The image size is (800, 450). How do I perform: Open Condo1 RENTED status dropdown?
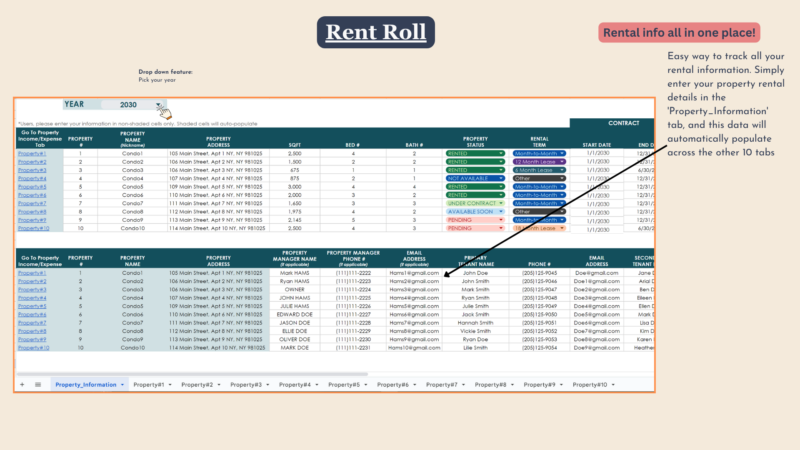pyautogui.click(x=501, y=154)
